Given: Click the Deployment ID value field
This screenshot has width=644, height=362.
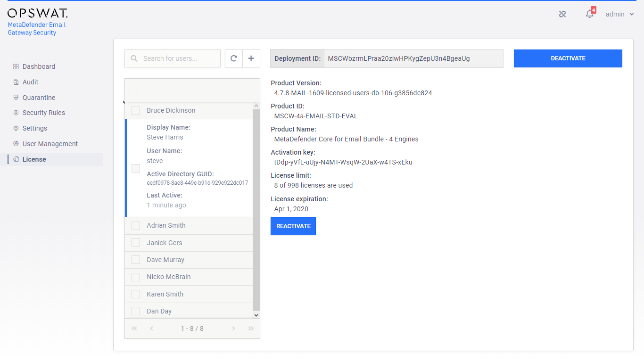Looking at the screenshot, I should (413, 58).
